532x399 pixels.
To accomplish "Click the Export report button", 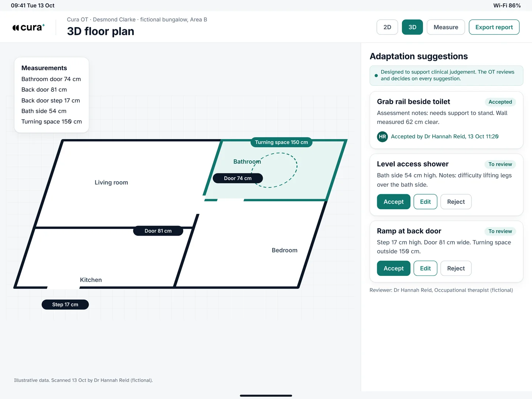I will 494,27.
